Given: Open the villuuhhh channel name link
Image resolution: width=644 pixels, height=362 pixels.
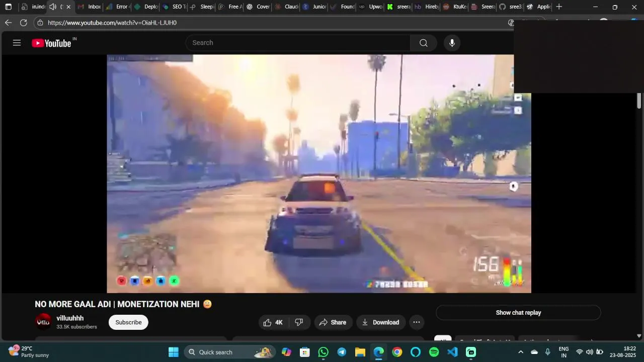Looking at the screenshot, I should point(70,318).
